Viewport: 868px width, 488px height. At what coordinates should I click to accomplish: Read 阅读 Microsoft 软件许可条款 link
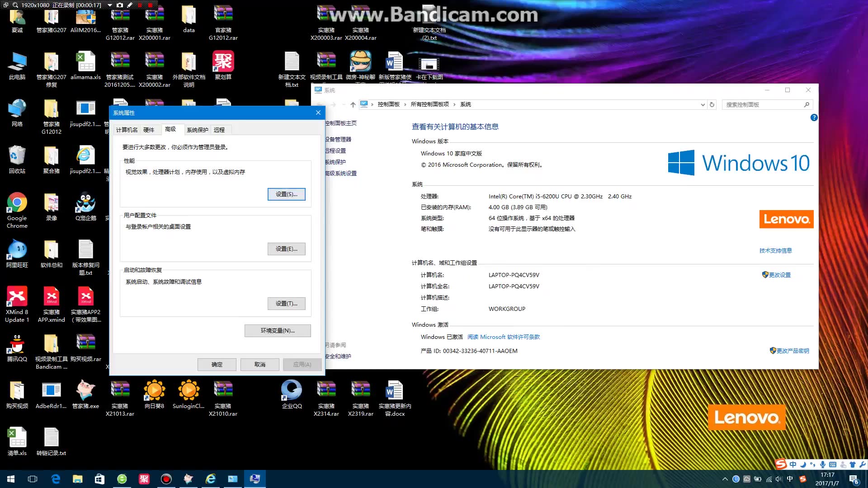click(x=504, y=337)
